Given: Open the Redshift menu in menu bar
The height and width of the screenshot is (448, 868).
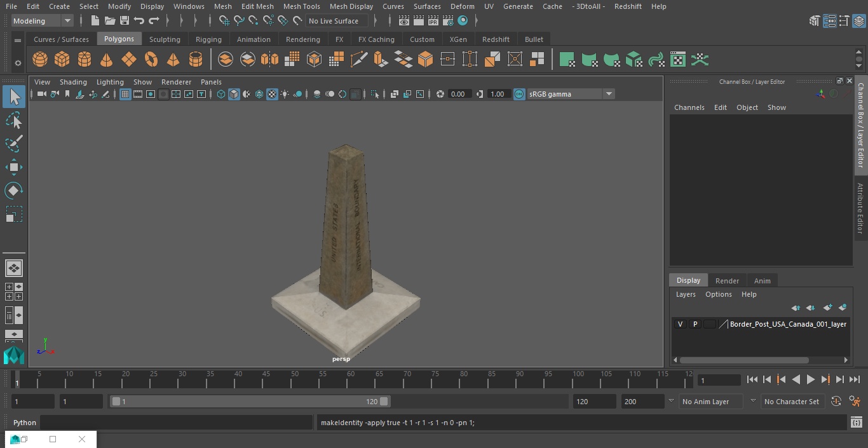Looking at the screenshot, I should (628, 6).
